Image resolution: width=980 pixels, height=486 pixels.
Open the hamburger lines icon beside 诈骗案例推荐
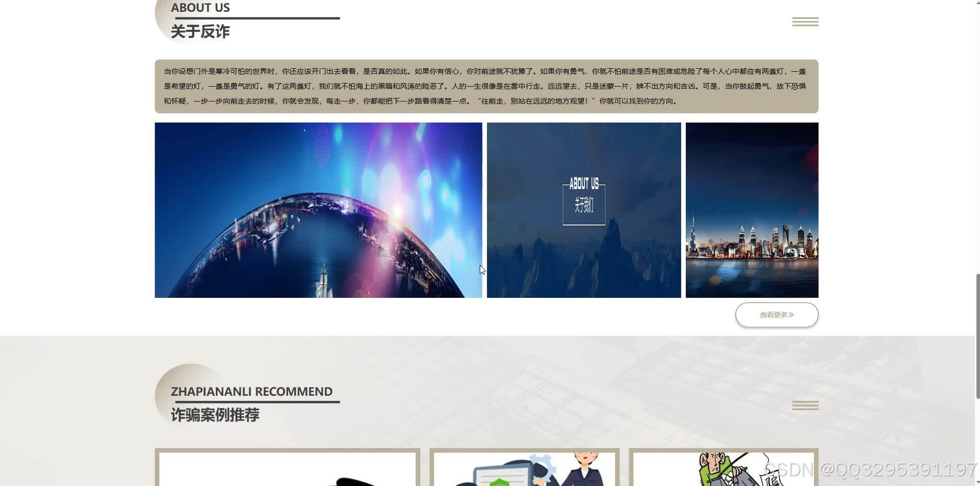(x=805, y=406)
